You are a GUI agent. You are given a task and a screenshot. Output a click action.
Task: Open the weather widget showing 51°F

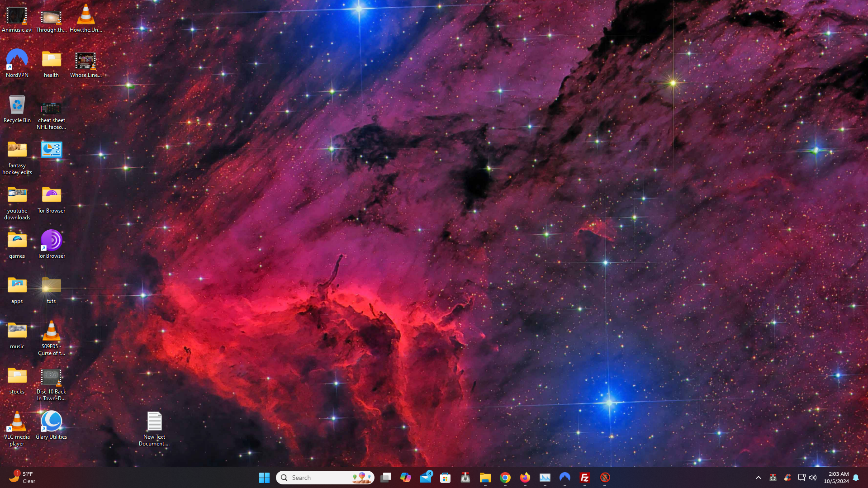point(22,478)
